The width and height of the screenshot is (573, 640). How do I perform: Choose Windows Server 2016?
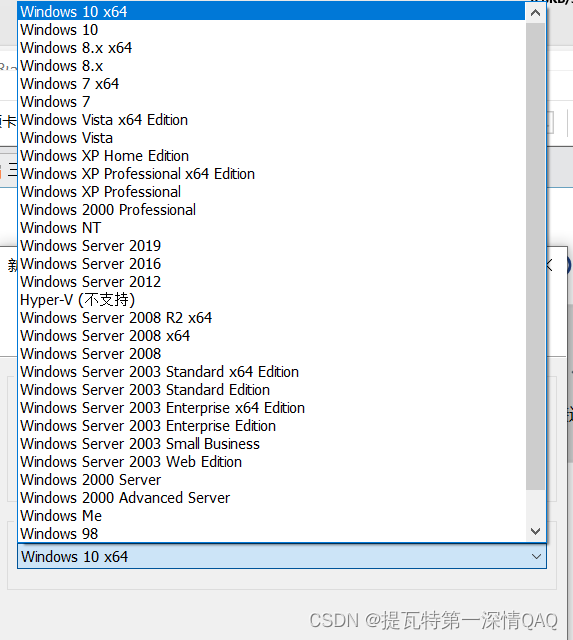tap(271, 263)
